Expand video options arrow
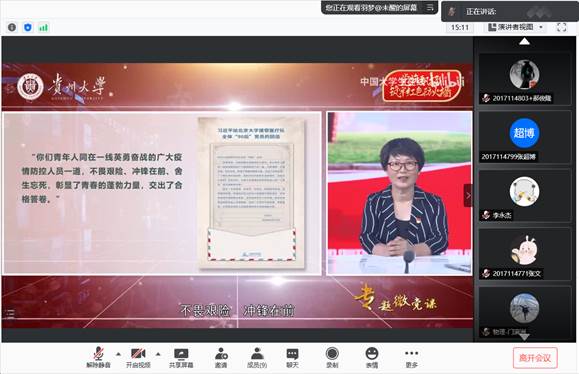The height and width of the screenshot is (374, 579). point(158,354)
